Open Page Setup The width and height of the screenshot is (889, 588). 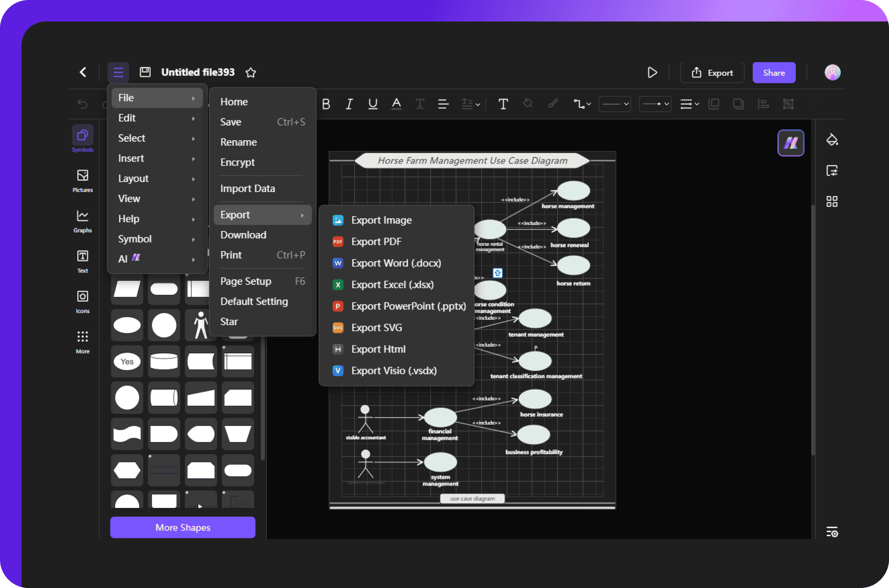coord(262,281)
